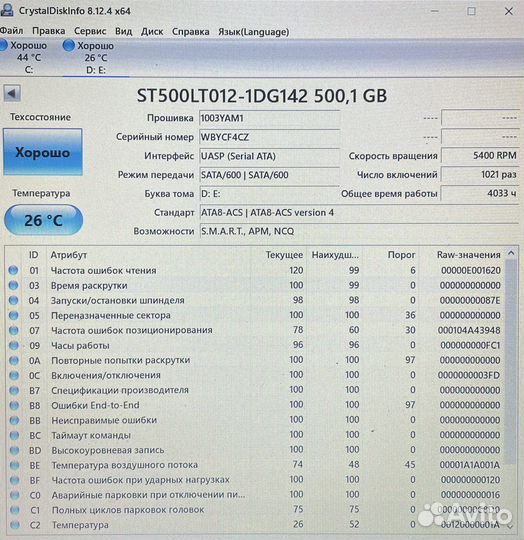Image resolution: width=524 pixels, height=540 pixels.
Task: Click the ID column header
Action: pyautogui.click(x=33, y=255)
